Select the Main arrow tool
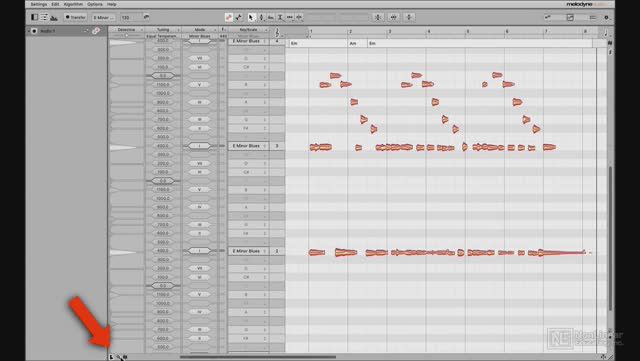640x361 pixels. coord(251,17)
